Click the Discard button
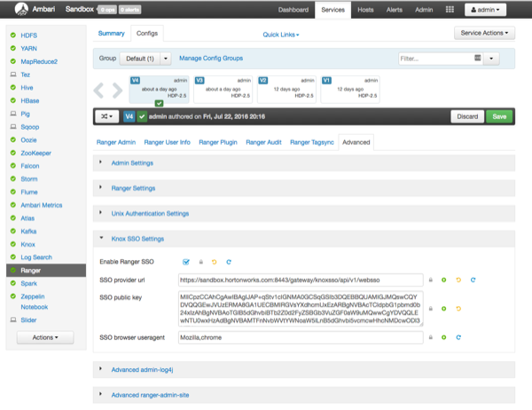532x410 pixels. [467, 116]
